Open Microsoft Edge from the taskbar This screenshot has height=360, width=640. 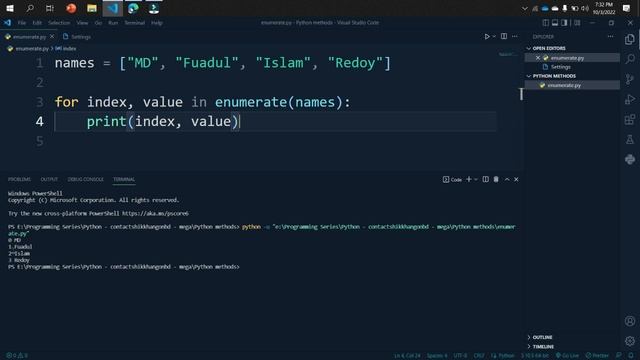(133, 8)
